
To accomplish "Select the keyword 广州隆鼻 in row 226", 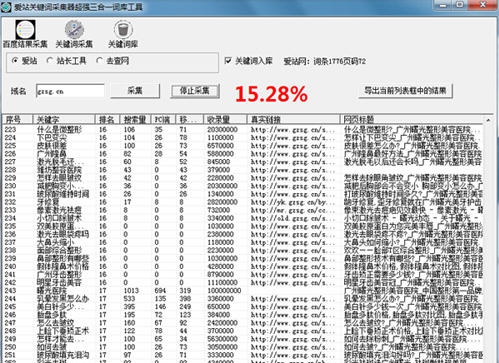I will 52,154.
